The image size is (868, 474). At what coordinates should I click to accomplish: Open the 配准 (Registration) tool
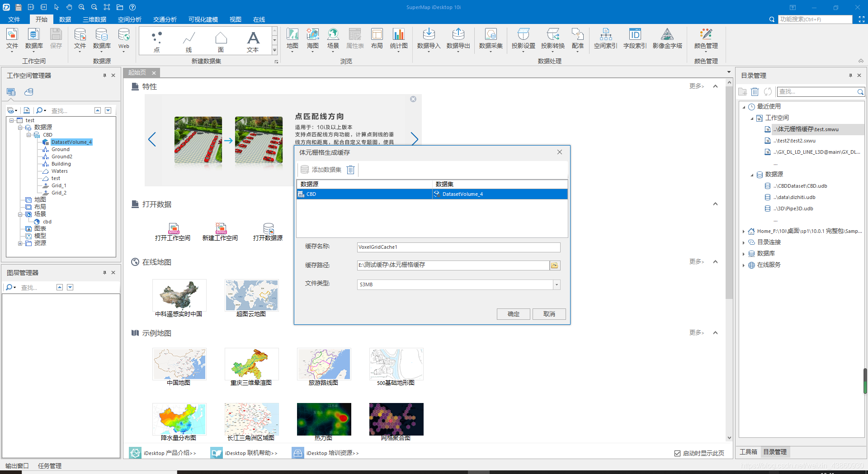[578, 39]
